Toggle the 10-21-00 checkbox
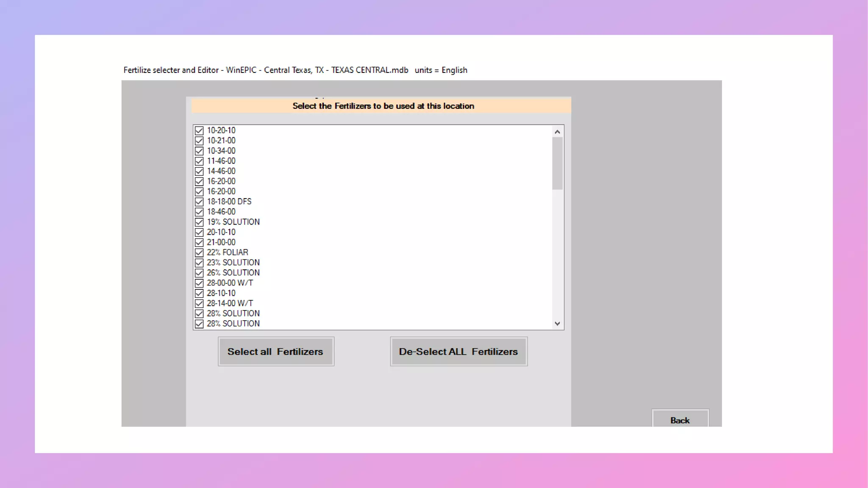 coord(199,141)
